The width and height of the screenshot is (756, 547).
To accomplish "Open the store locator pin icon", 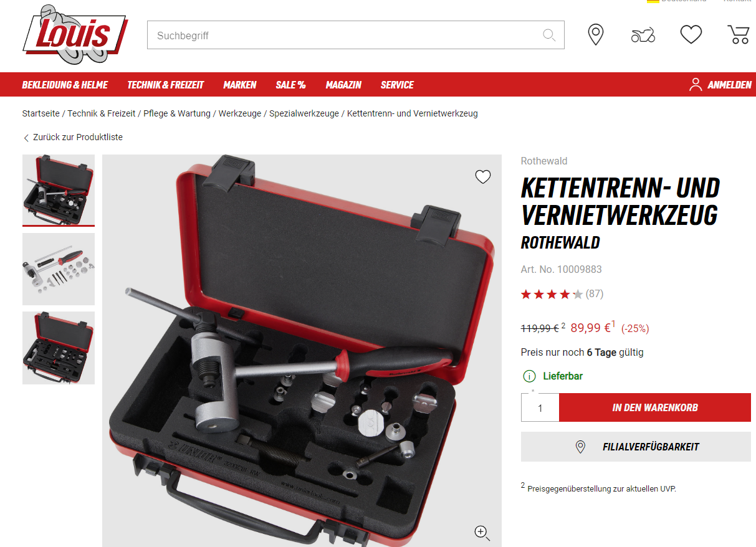I will (x=596, y=34).
